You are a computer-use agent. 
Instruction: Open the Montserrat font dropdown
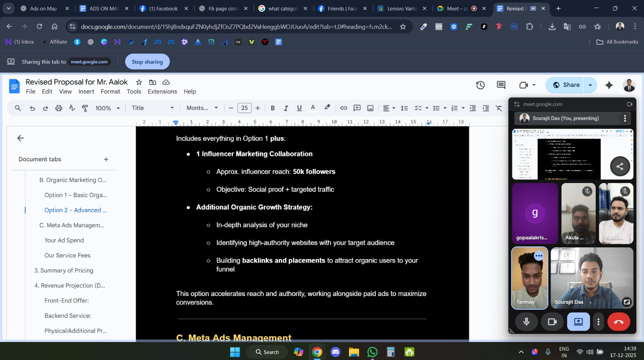tap(202, 108)
